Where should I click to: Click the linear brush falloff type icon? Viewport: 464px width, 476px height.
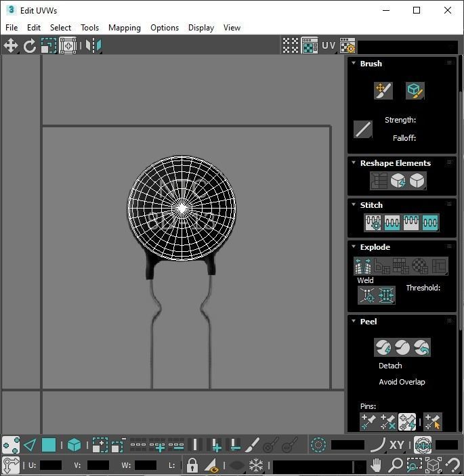363,129
